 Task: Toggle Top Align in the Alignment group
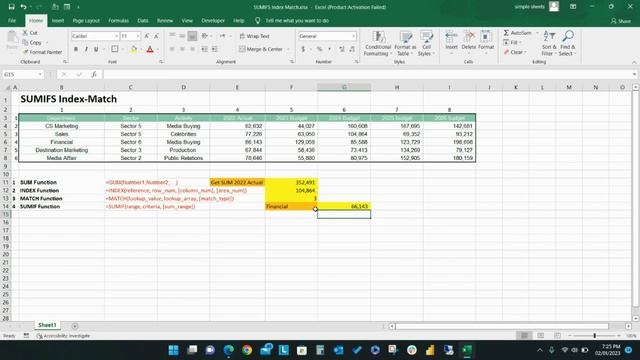(x=172, y=36)
